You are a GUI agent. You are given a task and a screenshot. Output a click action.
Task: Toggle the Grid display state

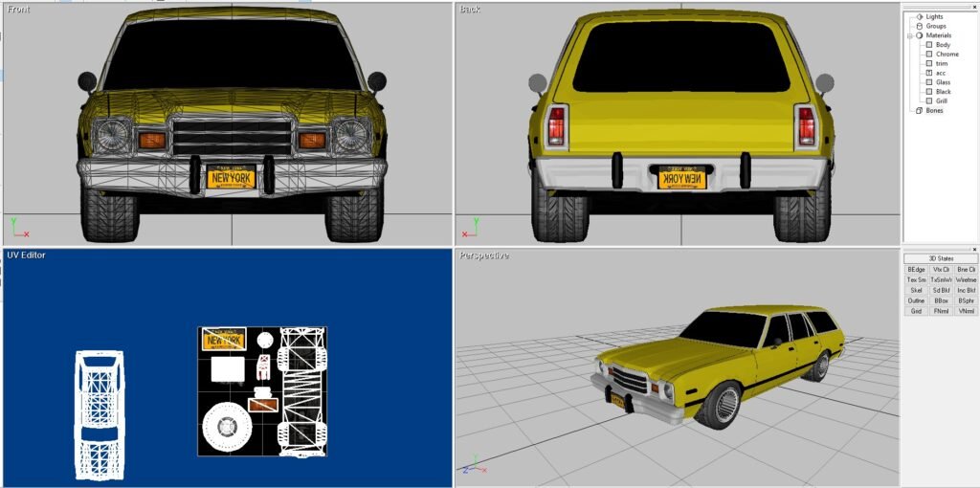tap(916, 311)
